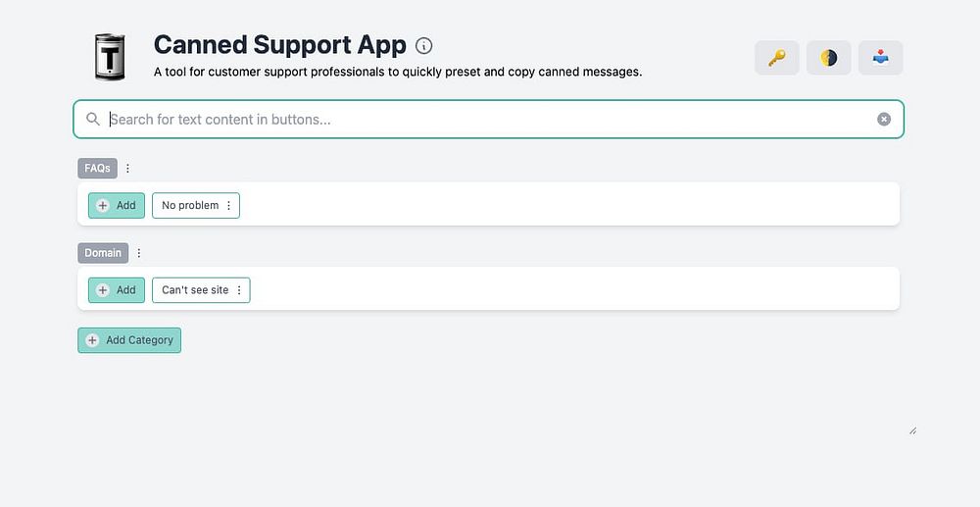Click the magnifying glass search icon
The width and height of the screenshot is (980, 507).
click(93, 120)
